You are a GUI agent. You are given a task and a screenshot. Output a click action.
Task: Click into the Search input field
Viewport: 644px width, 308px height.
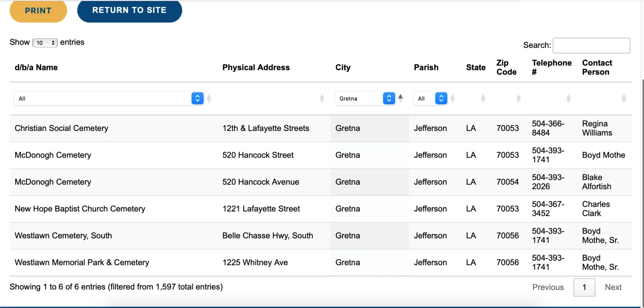click(x=591, y=46)
